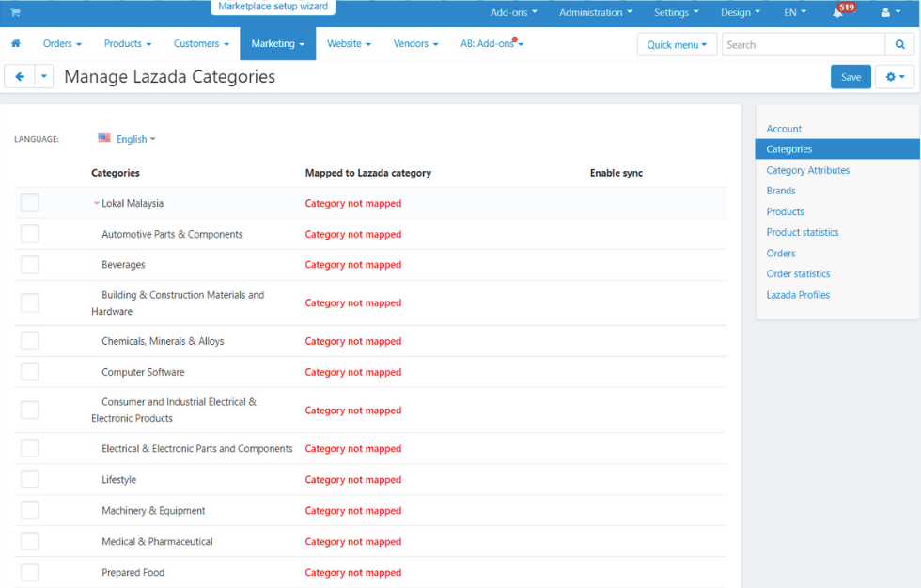Select the Lifestyle row checkbox

pos(29,479)
